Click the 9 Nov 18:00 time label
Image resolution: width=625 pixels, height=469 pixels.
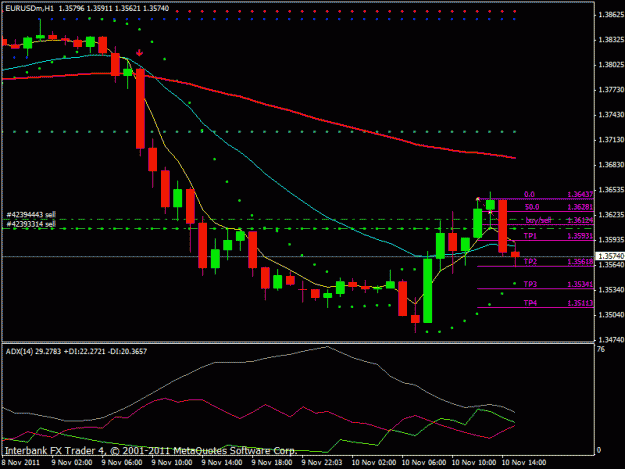click(x=272, y=462)
